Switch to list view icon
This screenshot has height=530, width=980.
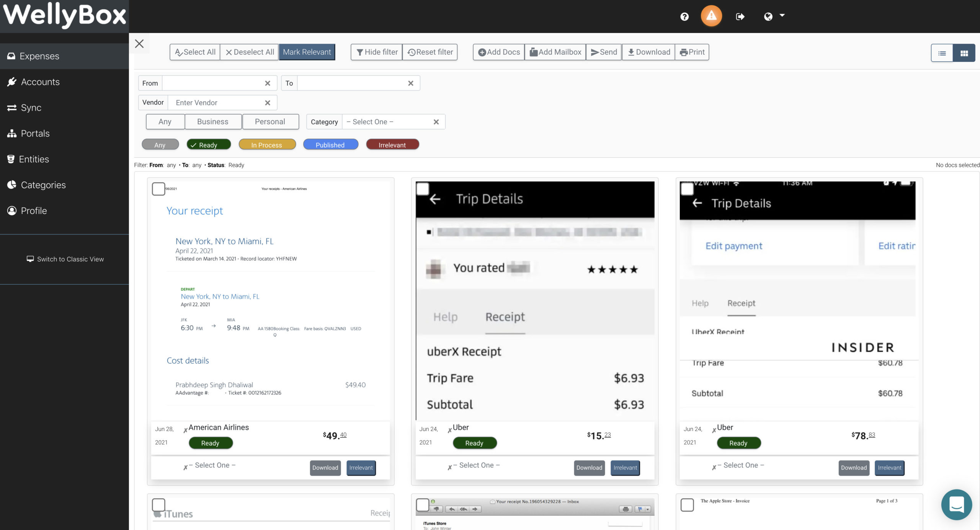pyautogui.click(x=942, y=53)
